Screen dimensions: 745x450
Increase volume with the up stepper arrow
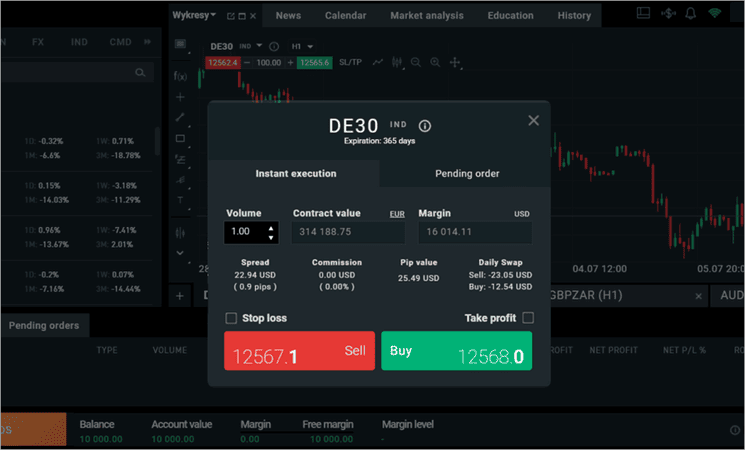click(x=270, y=228)
